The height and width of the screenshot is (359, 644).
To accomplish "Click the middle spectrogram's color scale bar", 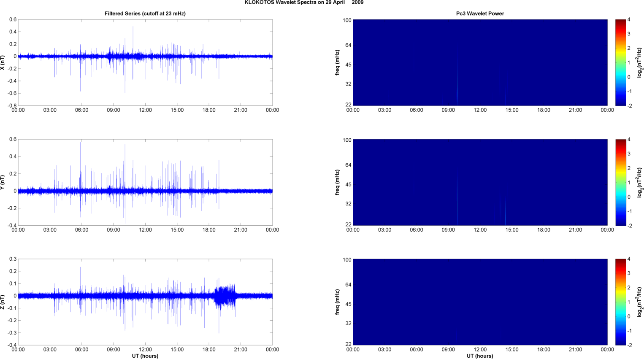I will [620, 182].
